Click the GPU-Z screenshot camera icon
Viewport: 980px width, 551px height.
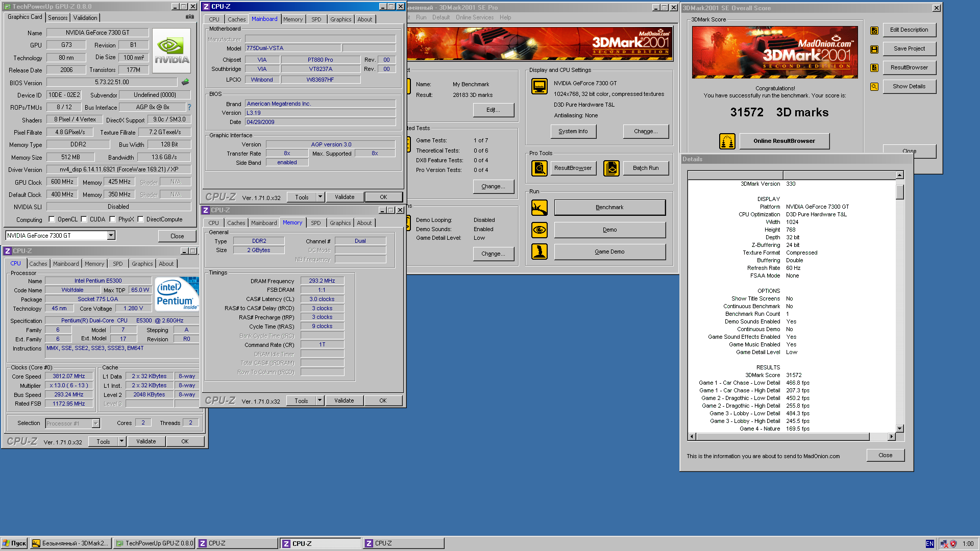190,17
